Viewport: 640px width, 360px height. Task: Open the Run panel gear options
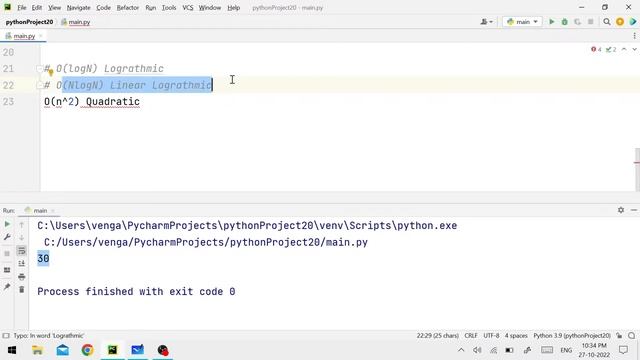621,210
